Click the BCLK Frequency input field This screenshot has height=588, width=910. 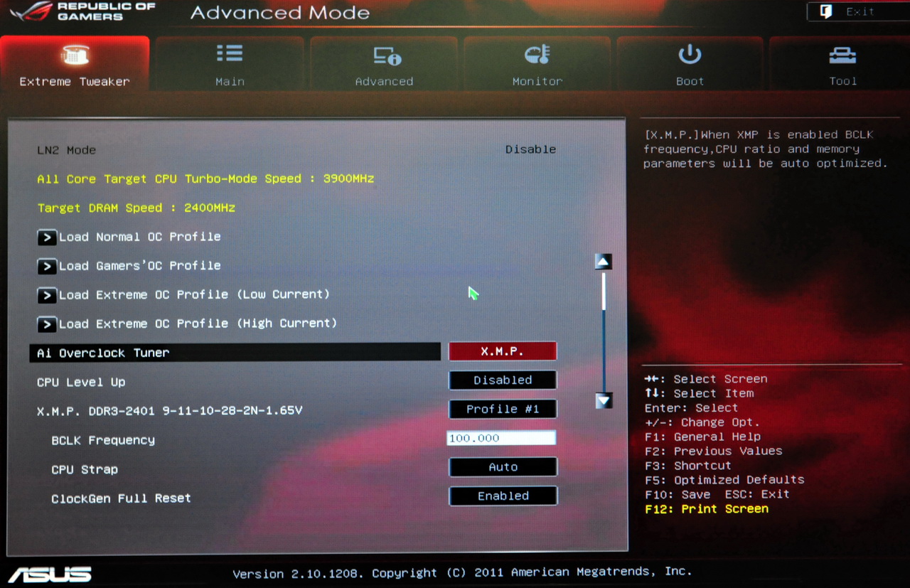point(501,438)
